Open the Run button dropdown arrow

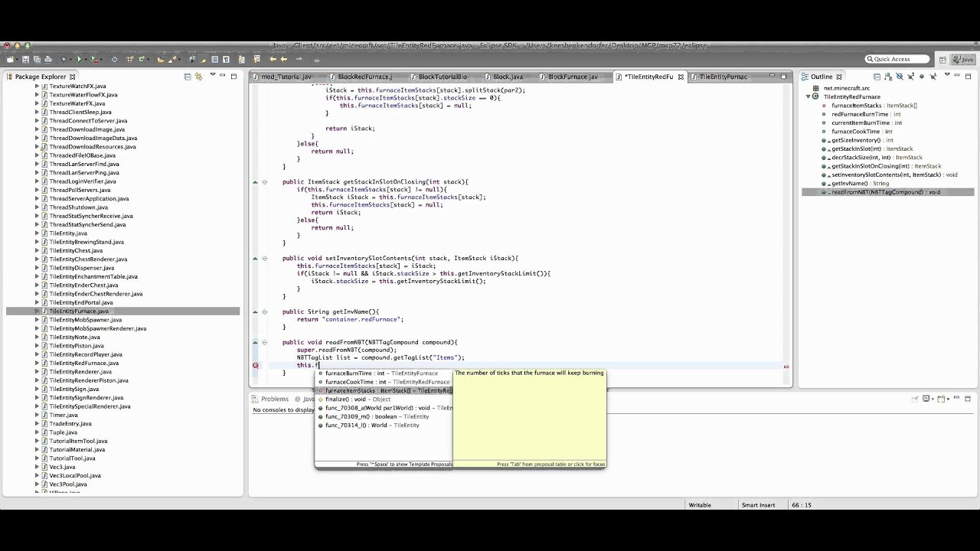click(x=85, y=60)
